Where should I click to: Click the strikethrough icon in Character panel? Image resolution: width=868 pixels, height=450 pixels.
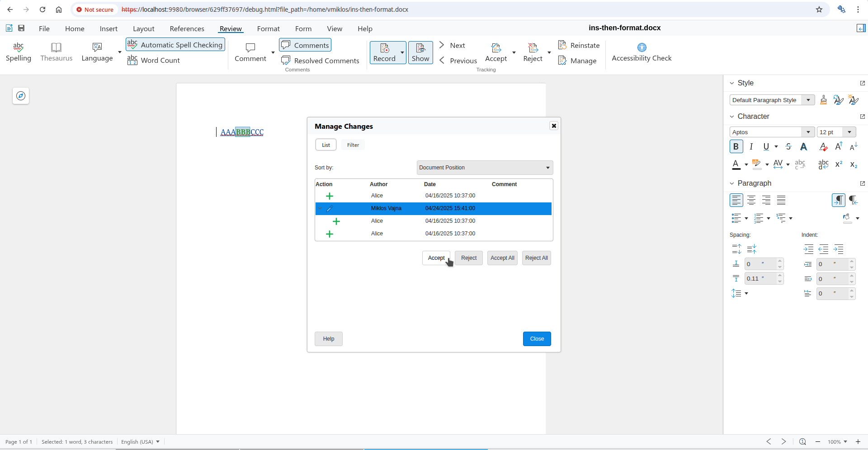click(x=788, y=146)
